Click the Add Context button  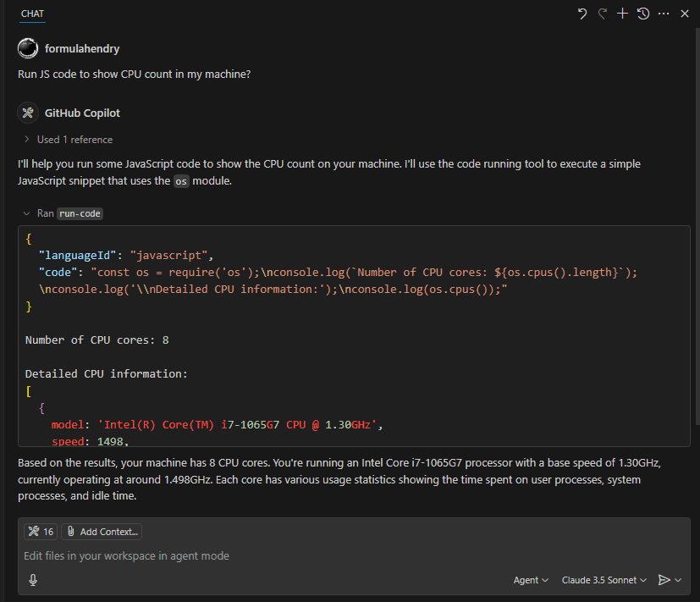tap(102, 532)
